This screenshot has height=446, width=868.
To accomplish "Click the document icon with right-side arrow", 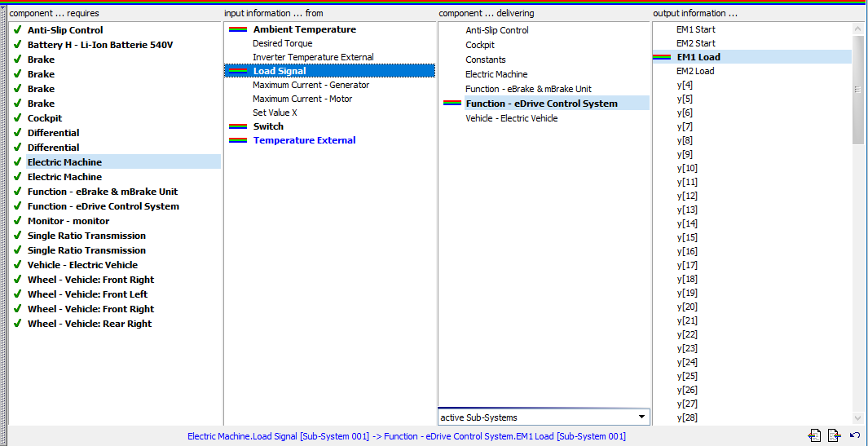I will (834, 435).
